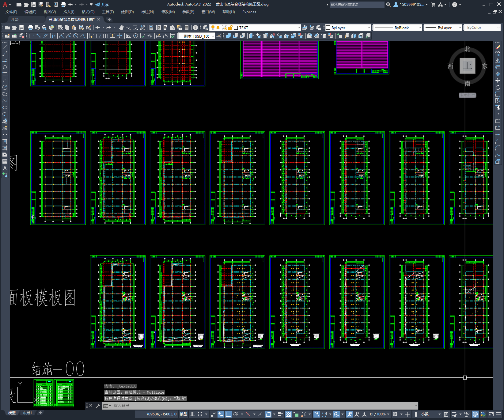Click the command line input field
The image size is (504, 420).
(x=260, y=406)
